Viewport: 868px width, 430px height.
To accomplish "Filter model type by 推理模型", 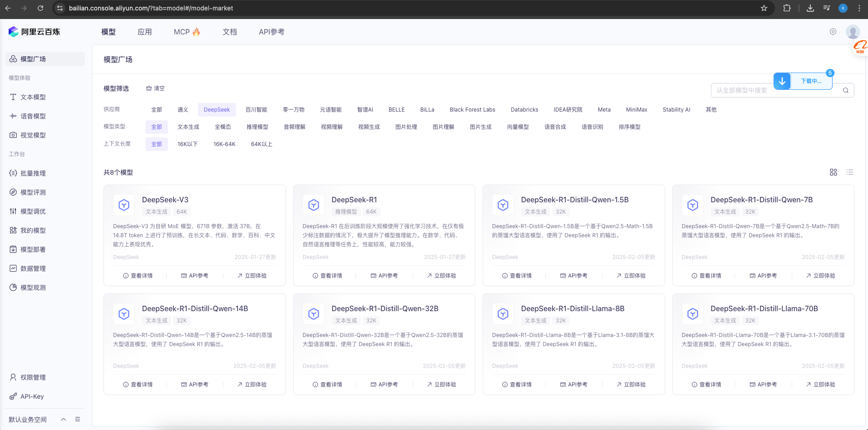I will pos(257,127).
